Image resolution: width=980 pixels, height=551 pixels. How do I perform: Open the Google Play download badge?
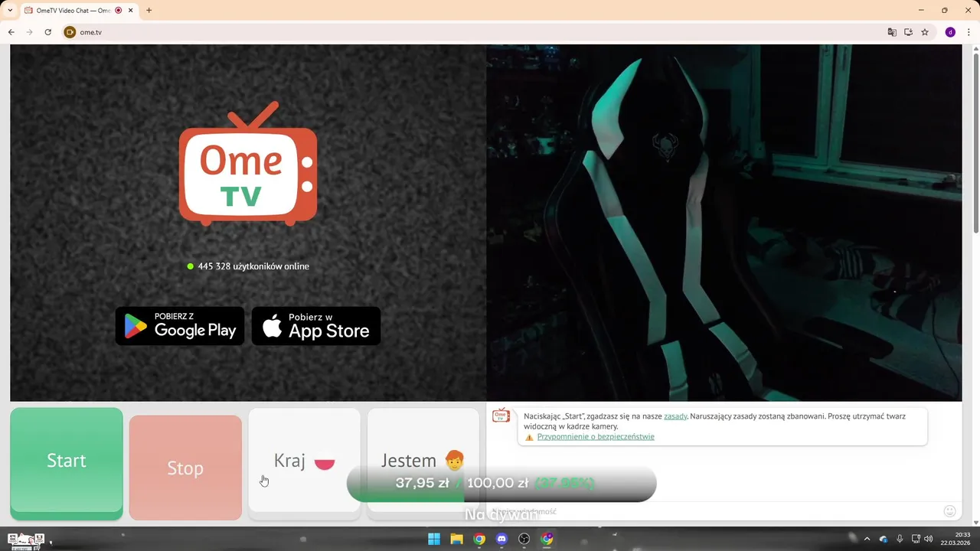pos(180,326)
